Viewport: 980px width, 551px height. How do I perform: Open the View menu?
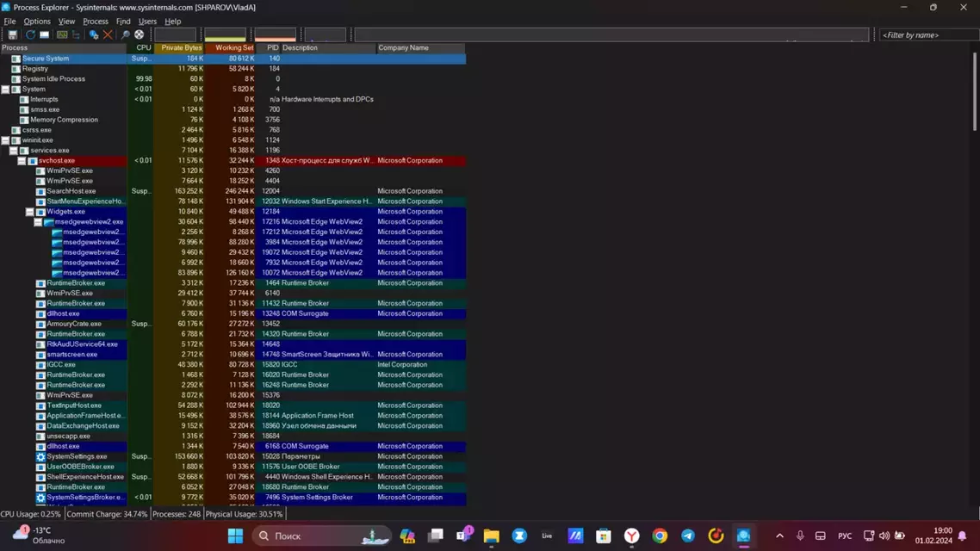click(66, 22)
